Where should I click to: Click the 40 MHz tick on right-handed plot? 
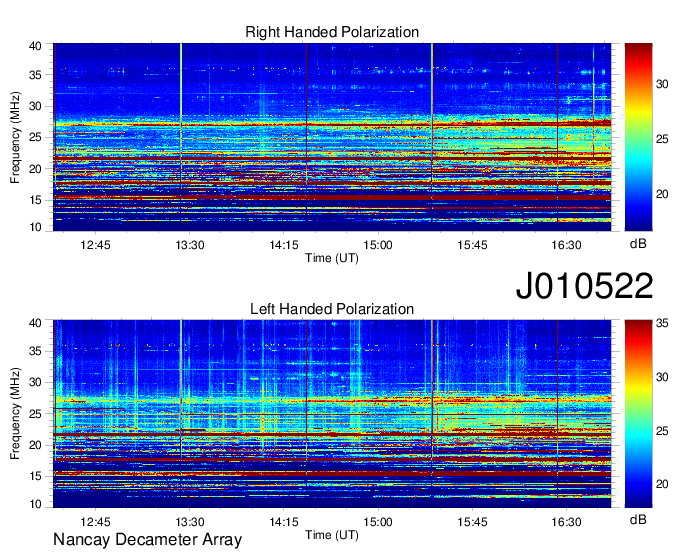[x=35, y=46]
